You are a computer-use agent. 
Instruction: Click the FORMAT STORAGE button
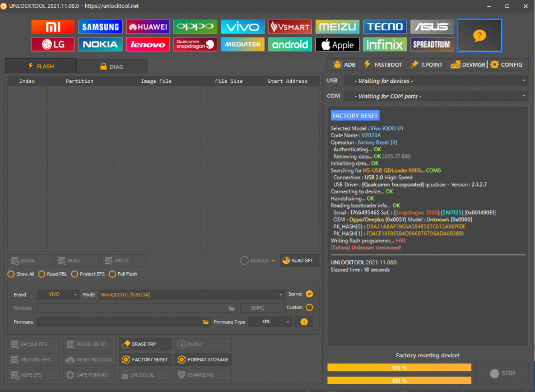click(x=203, y=360)
